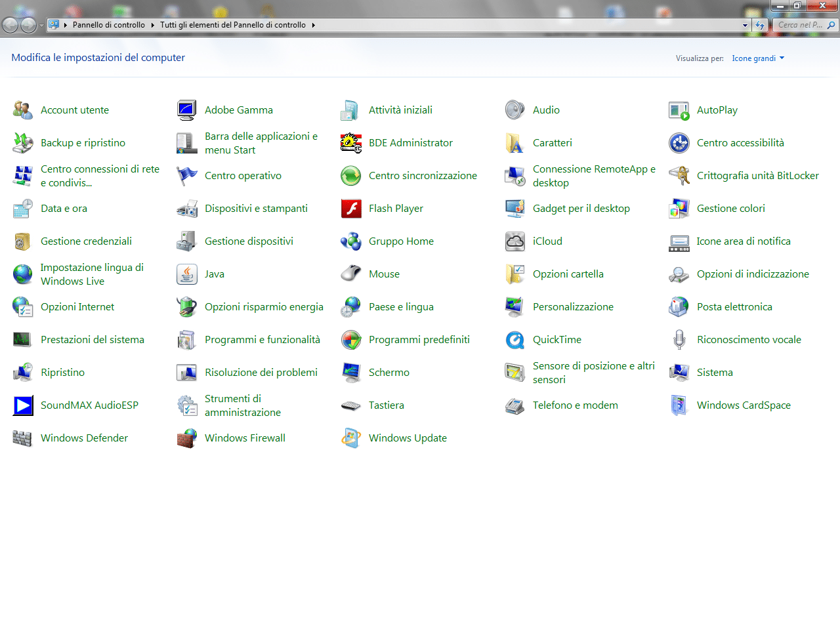
Task: Open the recent pages arrow beside navigation buttons
Action: (x=42, y=26)
